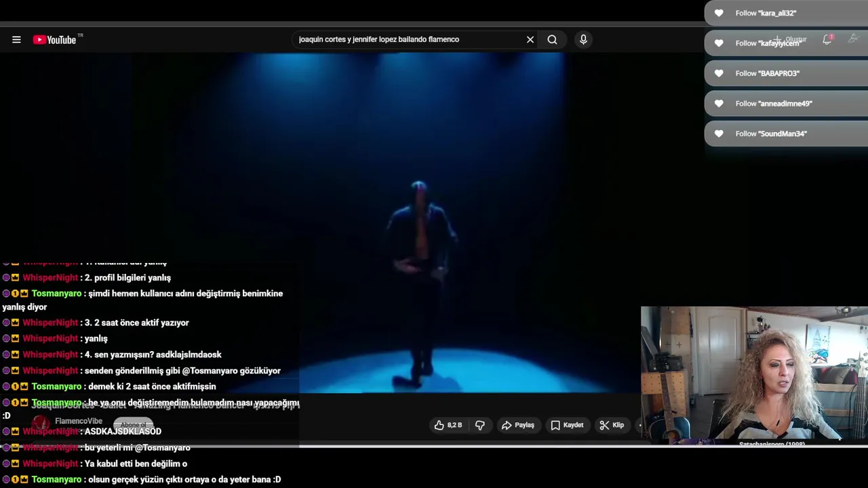This screenshot has width=868, height=488.
Task: Open the YouTube hamburger guide menu
Action: coord(16,39)
